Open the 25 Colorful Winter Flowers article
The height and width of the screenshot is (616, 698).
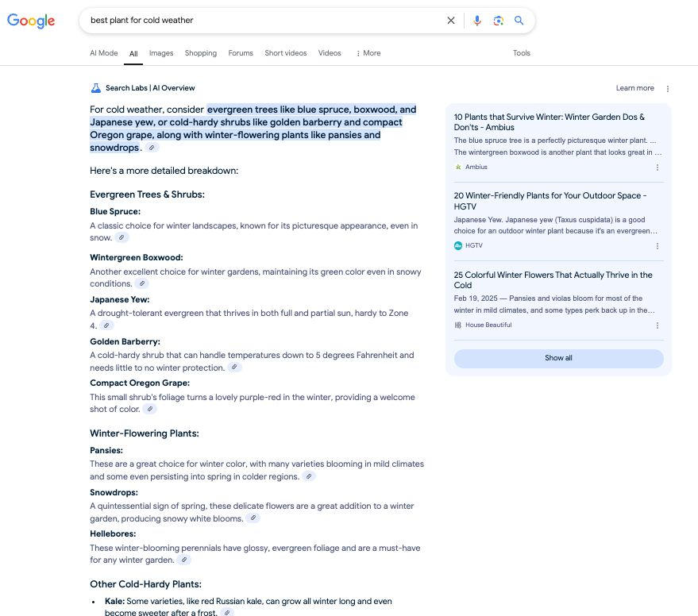click(x=553, y=280)
